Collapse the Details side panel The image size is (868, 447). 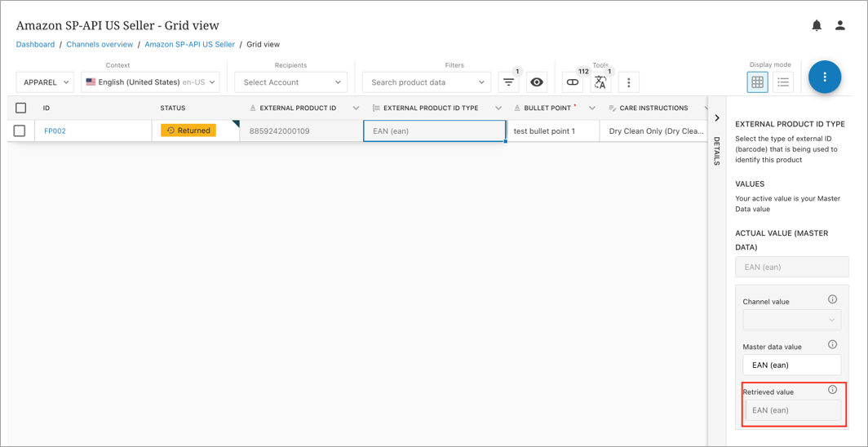716,118
